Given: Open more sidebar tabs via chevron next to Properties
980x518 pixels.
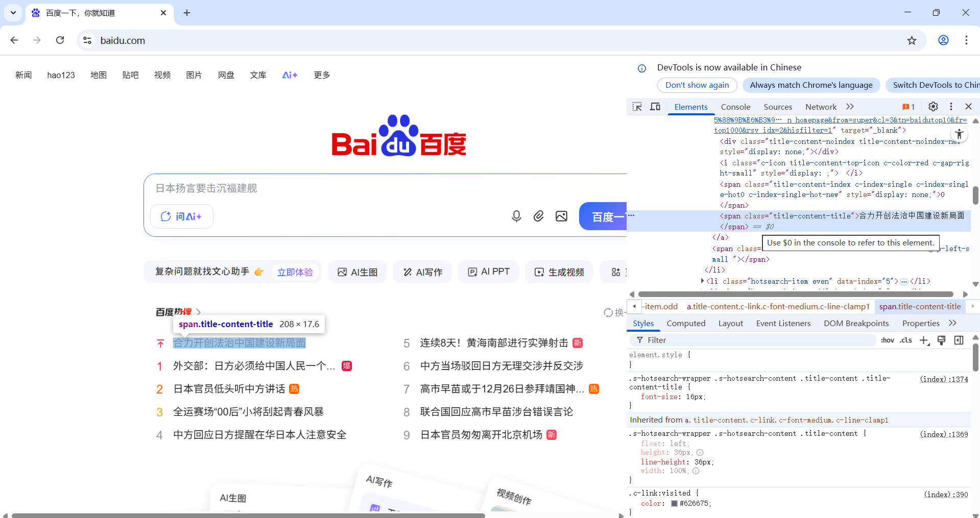Looking at the screenshot, I should point(953,323).
